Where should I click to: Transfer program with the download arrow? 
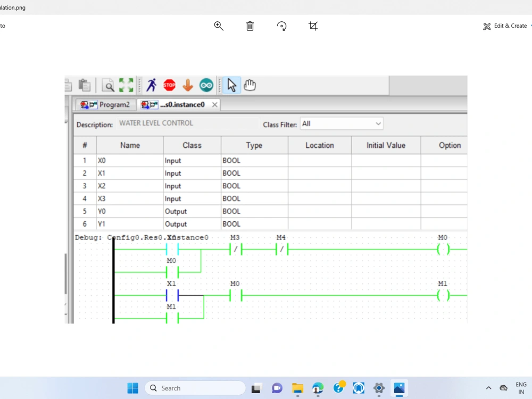[x=188, y=85]
